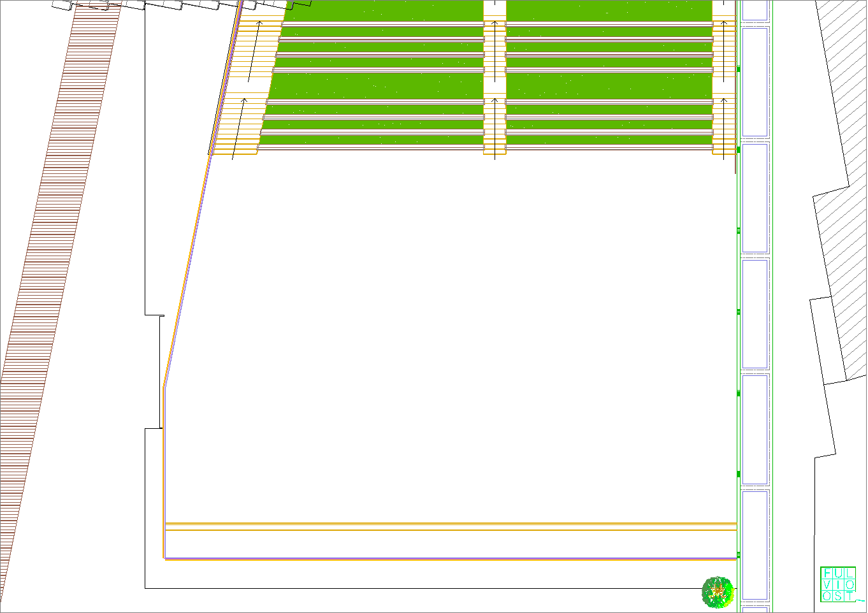Pick the widest green lawn strip, right section
The image size is (868, 613).
(609, 85)
